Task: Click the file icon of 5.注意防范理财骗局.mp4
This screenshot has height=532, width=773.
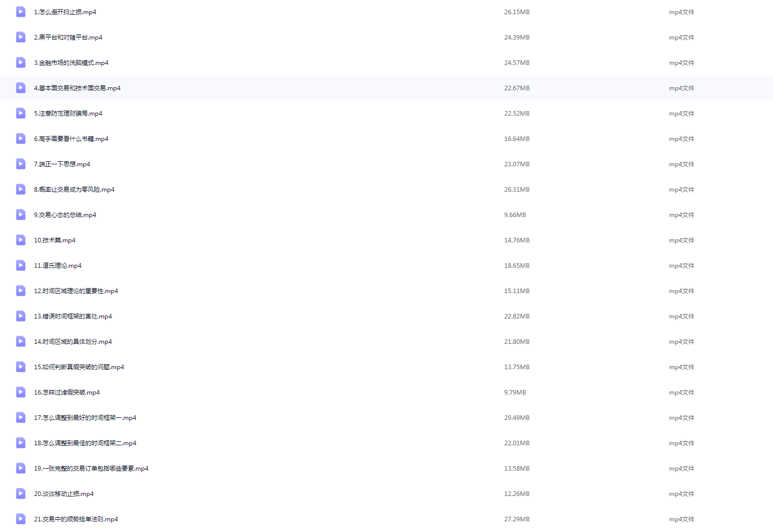Action: pos(21,113)
